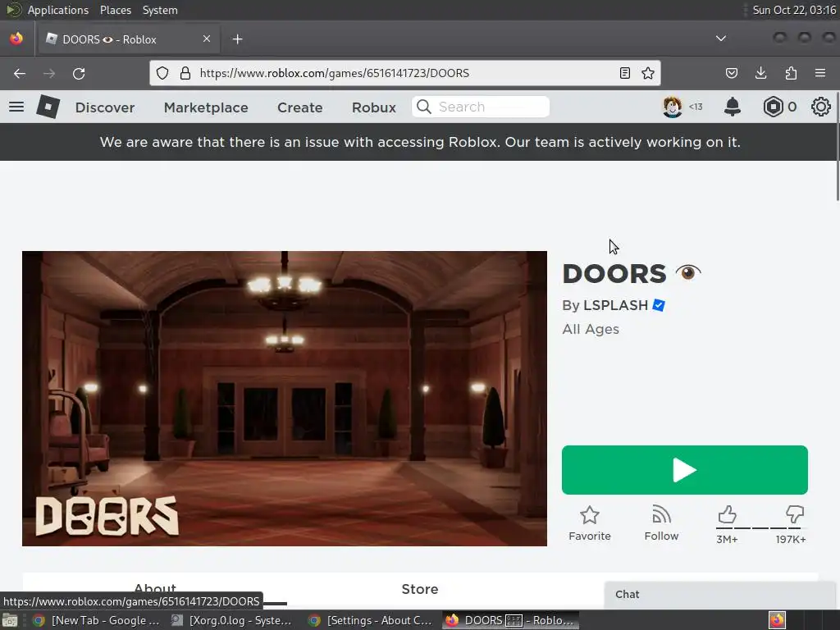840x630 pixels.
Task: Give DOORS a thumbs up
Action: (x=727, y=515)
